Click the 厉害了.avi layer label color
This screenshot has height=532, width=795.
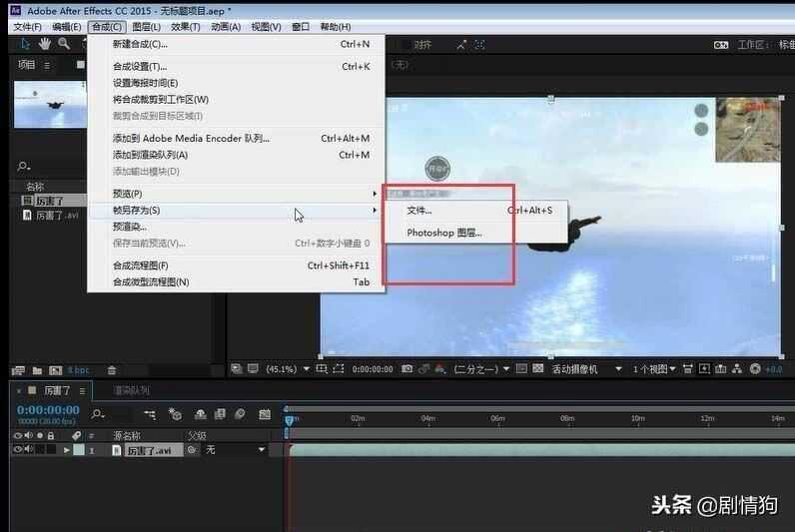pos(79,450)
